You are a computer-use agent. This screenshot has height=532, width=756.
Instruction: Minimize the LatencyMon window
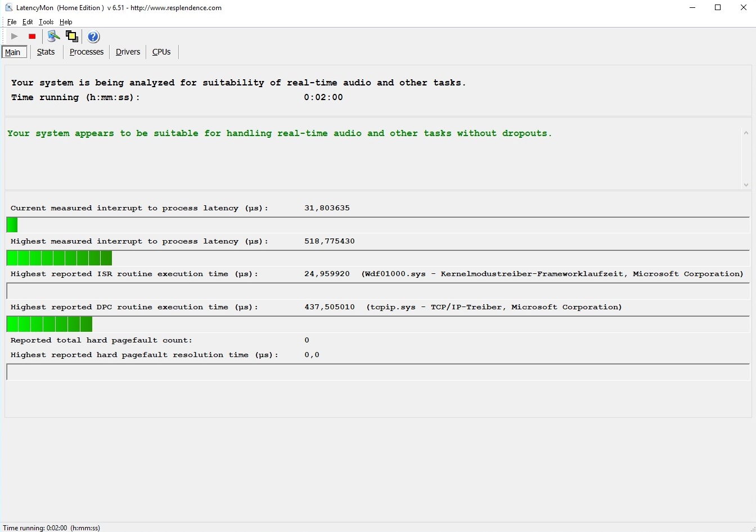(691, 8)
